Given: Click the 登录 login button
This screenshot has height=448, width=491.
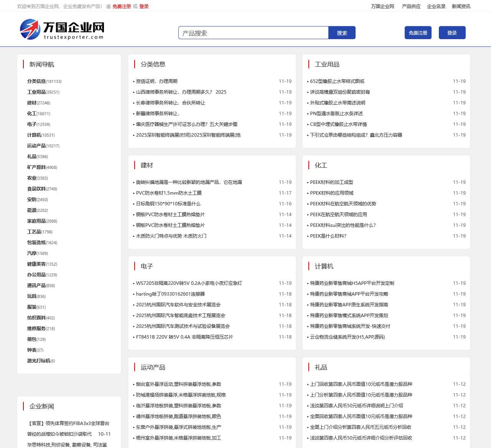Looking at the screenshot, I should click(452, 33).
